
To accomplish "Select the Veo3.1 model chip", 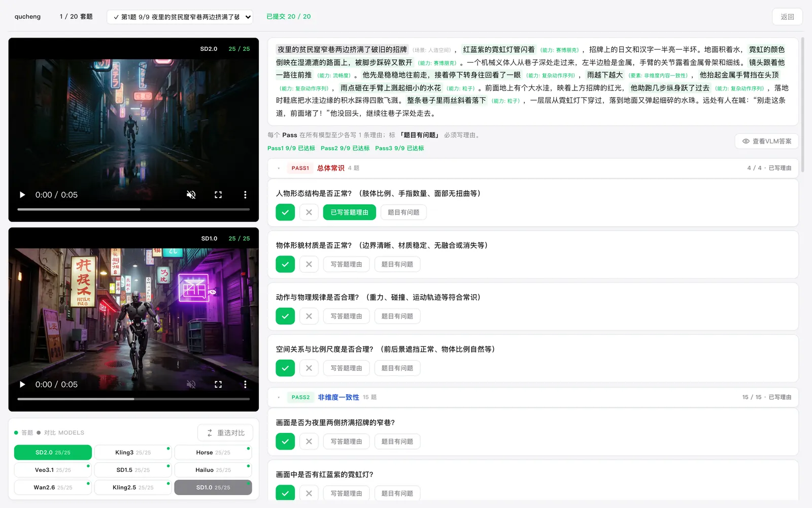I will [53, 470].
